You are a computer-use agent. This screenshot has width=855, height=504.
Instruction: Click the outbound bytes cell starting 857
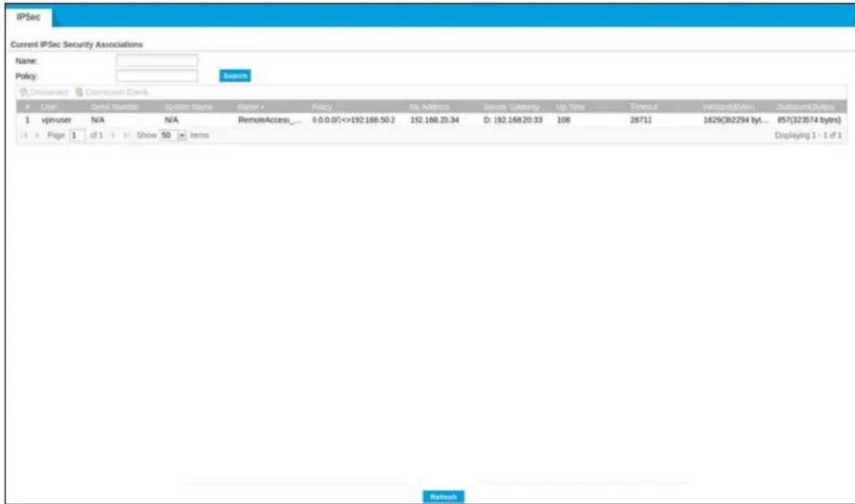[809, 119]
